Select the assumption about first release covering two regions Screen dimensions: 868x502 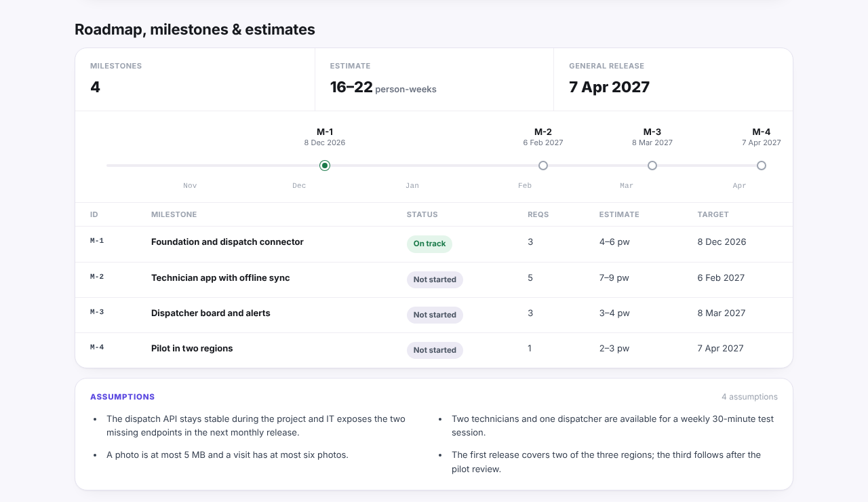pyautogui.click(x=607, y=462)
